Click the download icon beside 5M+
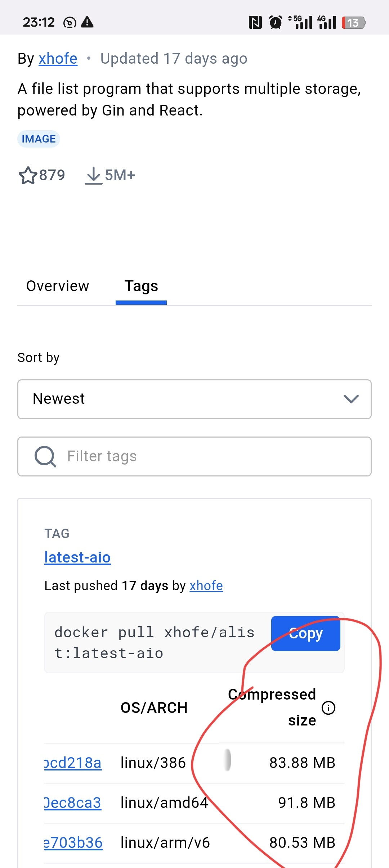The height and width of the screenshot is (868, 389). tap(94, 176)
